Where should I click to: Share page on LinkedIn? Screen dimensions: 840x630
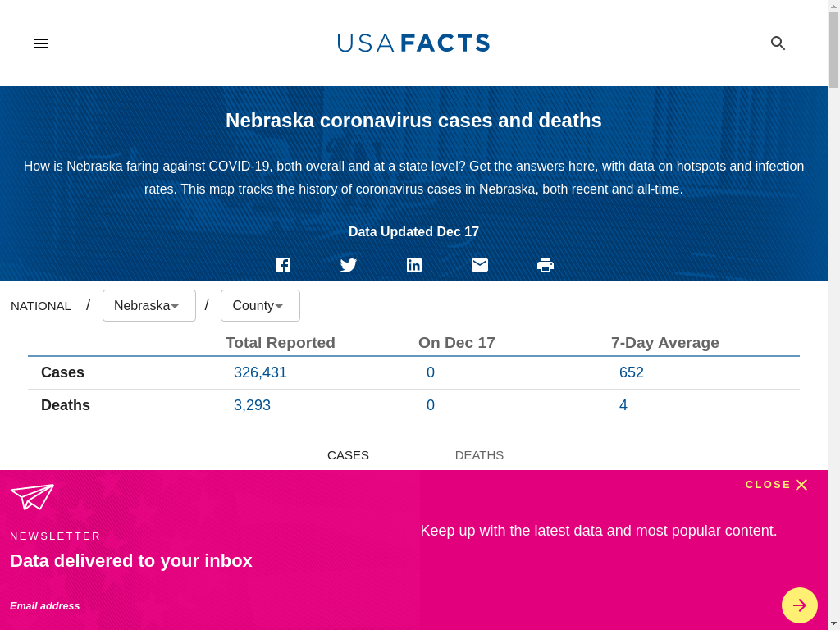414,265
